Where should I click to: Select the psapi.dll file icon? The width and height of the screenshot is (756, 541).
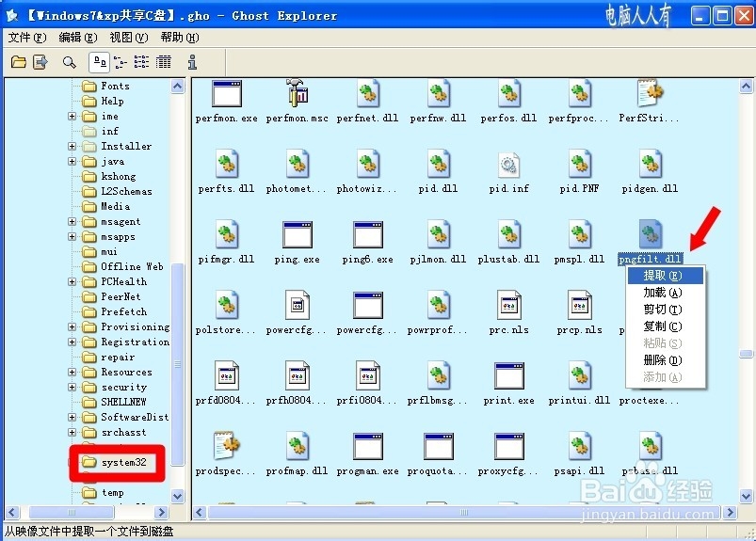(x=580, y=446)
